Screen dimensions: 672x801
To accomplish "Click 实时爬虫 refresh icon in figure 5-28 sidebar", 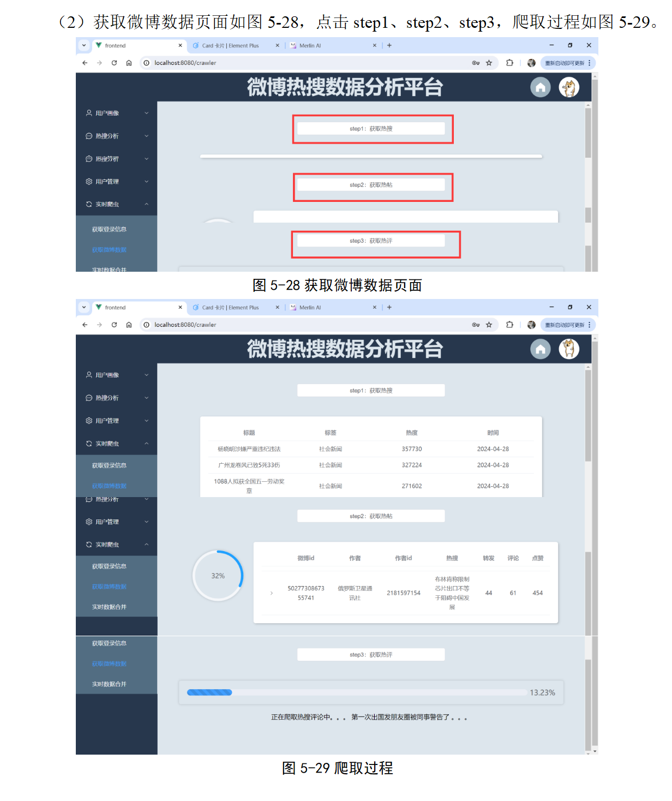I will tap(89, 204).
